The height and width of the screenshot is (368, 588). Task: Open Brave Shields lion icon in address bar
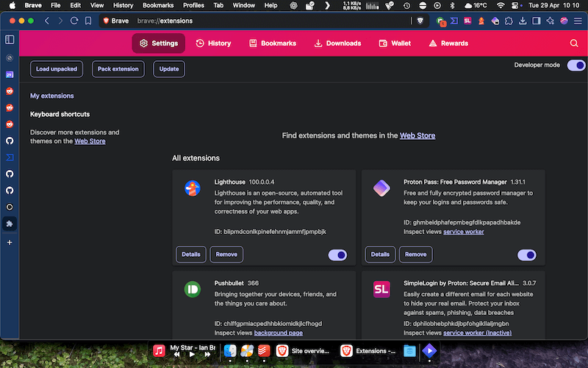click(x=420, y=21)
